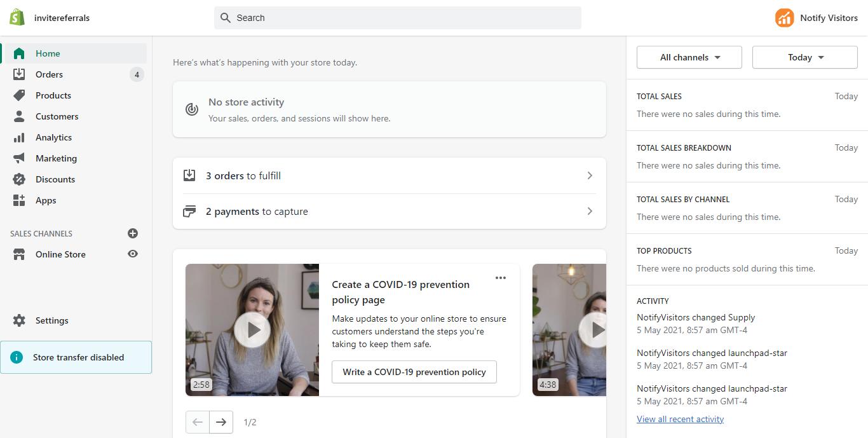
Task: Open the COVID-19 card three-dot menu
Action: (x=501, y=278)
